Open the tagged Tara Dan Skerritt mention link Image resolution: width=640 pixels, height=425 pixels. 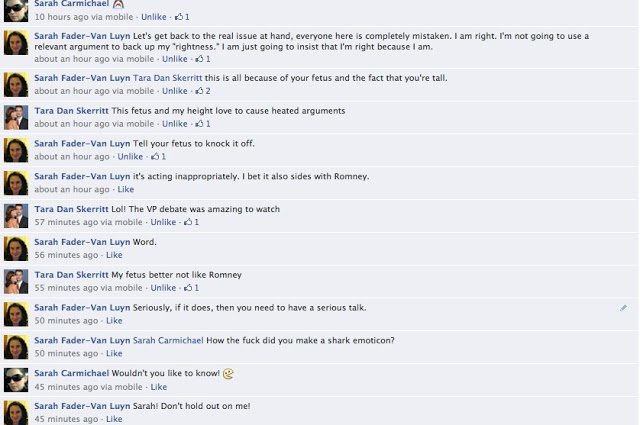pyautogui.click(x=167, y=78)
